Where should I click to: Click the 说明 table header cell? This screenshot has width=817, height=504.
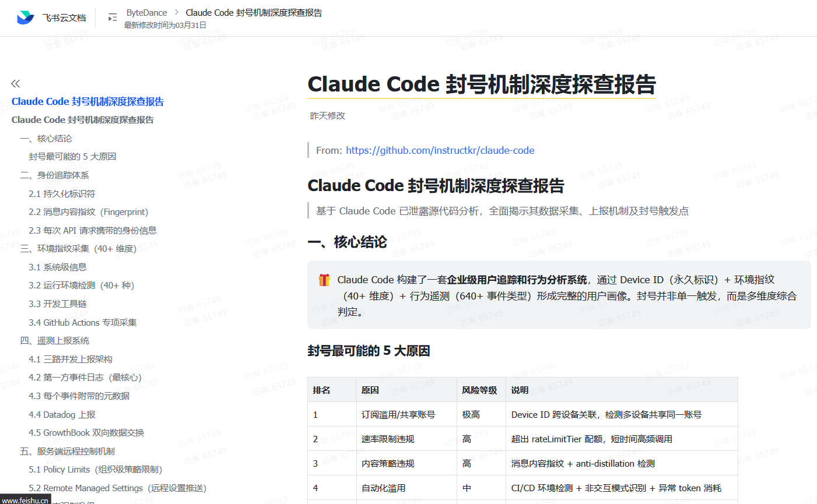coord(622,390)
